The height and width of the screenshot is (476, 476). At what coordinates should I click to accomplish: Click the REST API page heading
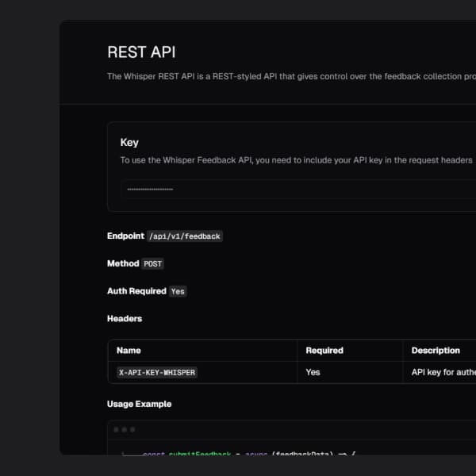(x=141, y=52)
